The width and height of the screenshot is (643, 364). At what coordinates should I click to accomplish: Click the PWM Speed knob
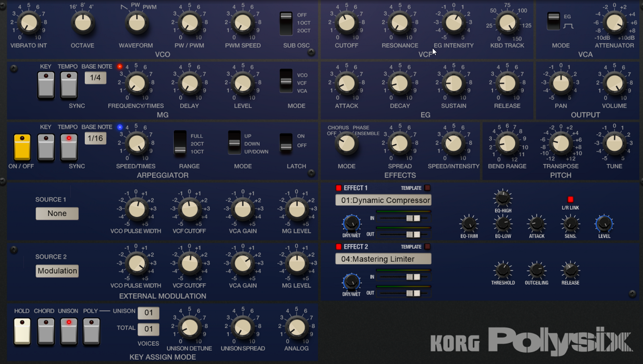(x=243, y=23)
